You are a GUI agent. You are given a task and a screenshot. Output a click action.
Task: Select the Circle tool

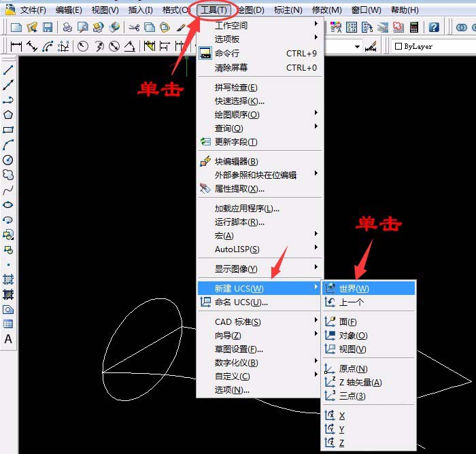[x=8, y=160]
